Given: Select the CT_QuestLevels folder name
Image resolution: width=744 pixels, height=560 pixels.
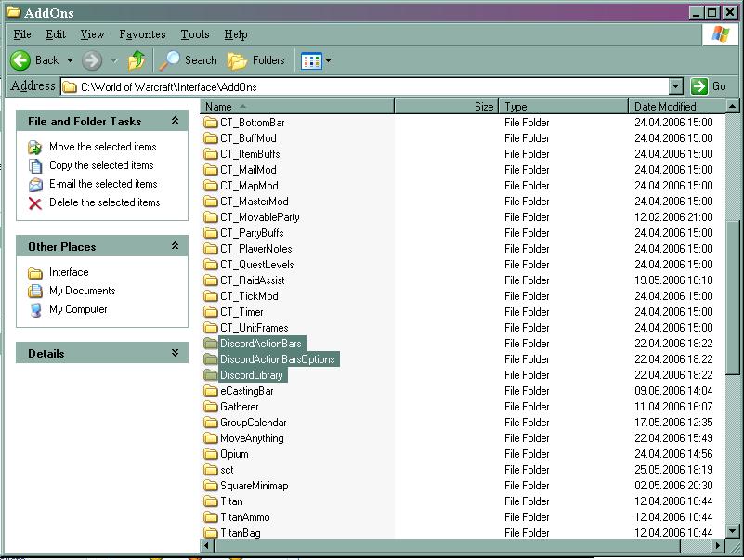Looking at the screenshot, I should pyautogui.click(x=256, y=265).
